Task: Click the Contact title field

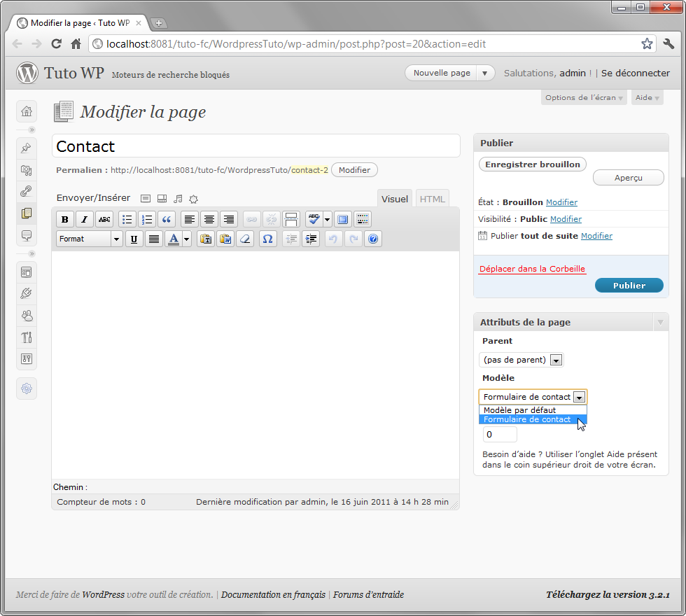Action: coord(256,146)
